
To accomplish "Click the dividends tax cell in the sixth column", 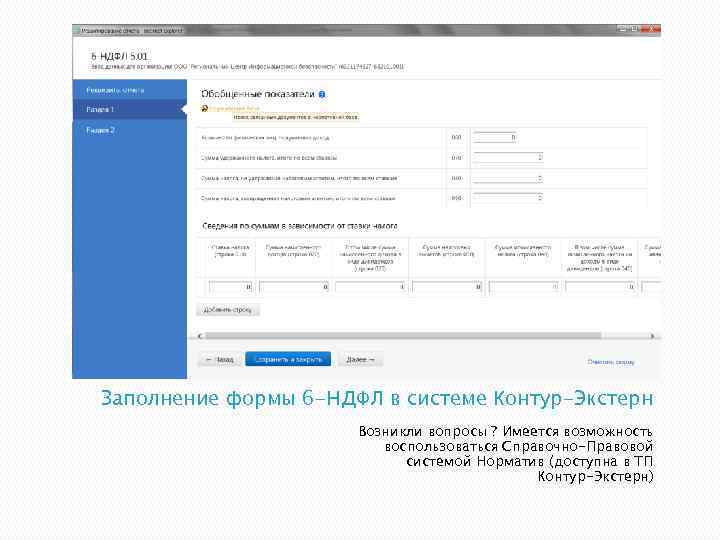I will (600, 287).
